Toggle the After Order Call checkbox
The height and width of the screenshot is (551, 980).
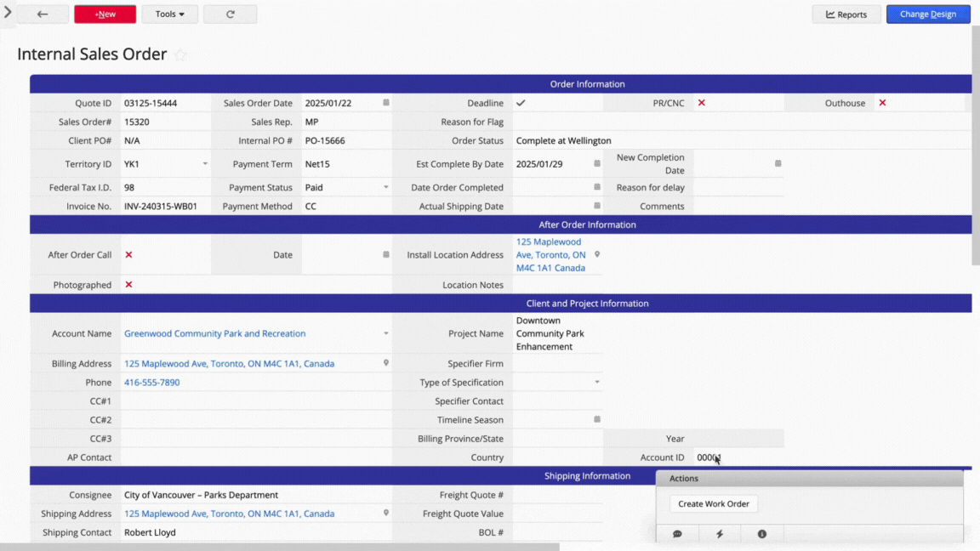click(x=129, y=255)
